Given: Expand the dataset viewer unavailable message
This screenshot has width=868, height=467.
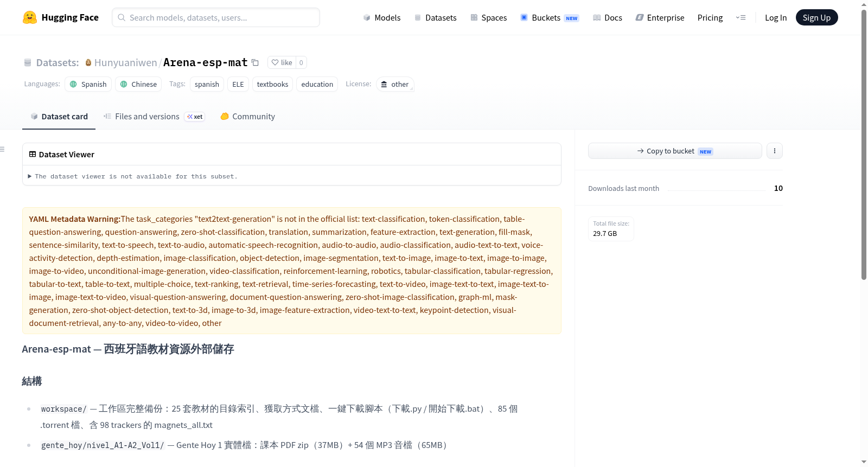Looking at the screenshot, I should pyautogui.click(x=133, y=176).
